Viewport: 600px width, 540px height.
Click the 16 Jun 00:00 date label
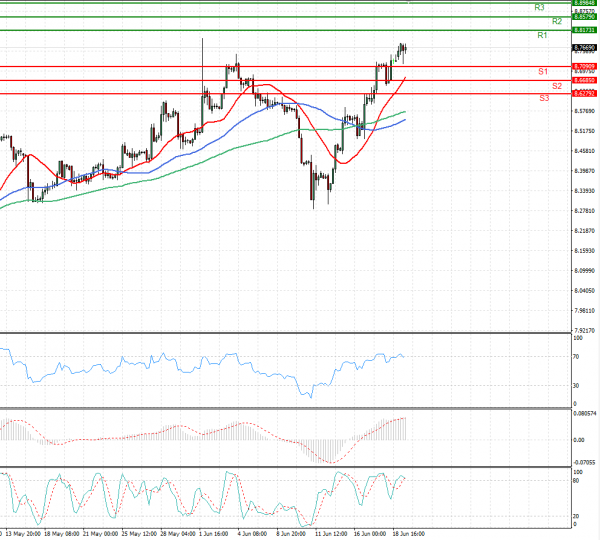pos(369,533)
